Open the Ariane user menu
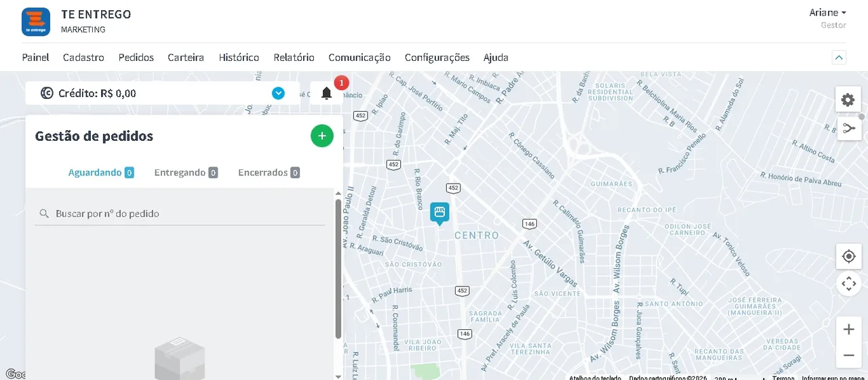This screenshot has height=380, width=868. (827, 13)
